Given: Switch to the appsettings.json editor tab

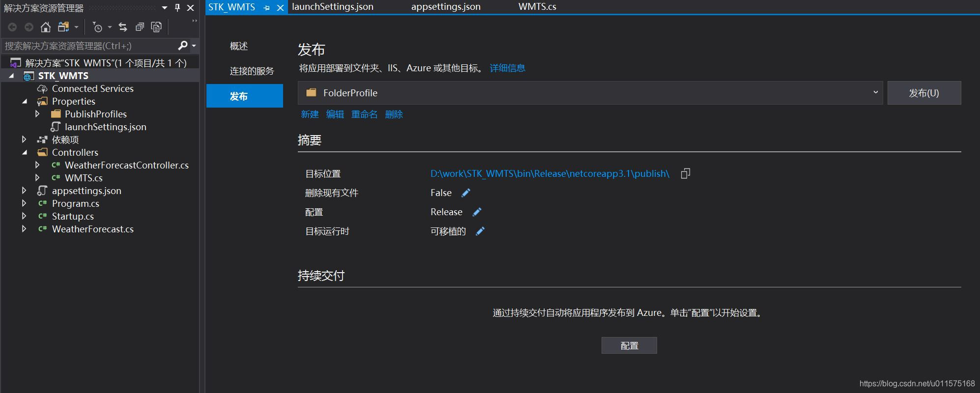Looking at the screenshot, I should tap(446, 7).
